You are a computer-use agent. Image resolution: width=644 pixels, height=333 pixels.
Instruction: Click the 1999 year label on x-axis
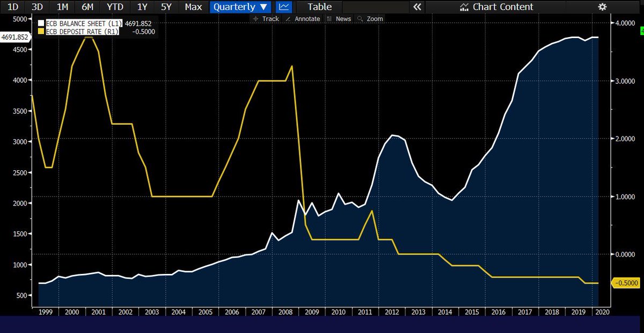[x=45, y=312]
